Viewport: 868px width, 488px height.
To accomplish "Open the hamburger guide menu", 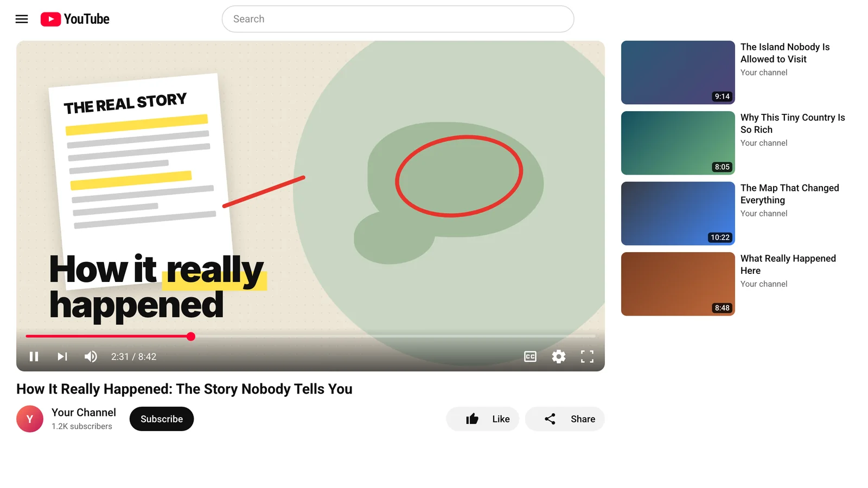I will coord(22,19).
